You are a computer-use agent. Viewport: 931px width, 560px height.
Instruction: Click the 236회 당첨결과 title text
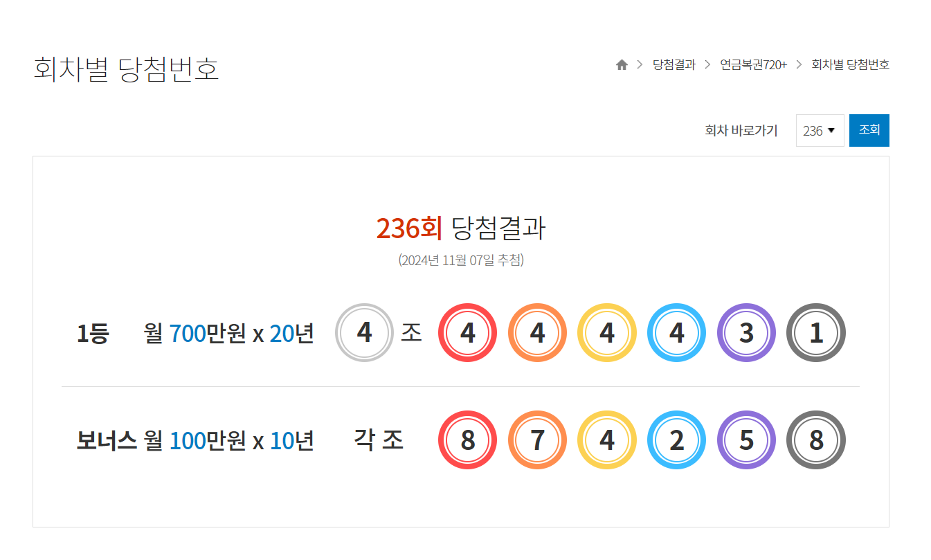(461, 228)
